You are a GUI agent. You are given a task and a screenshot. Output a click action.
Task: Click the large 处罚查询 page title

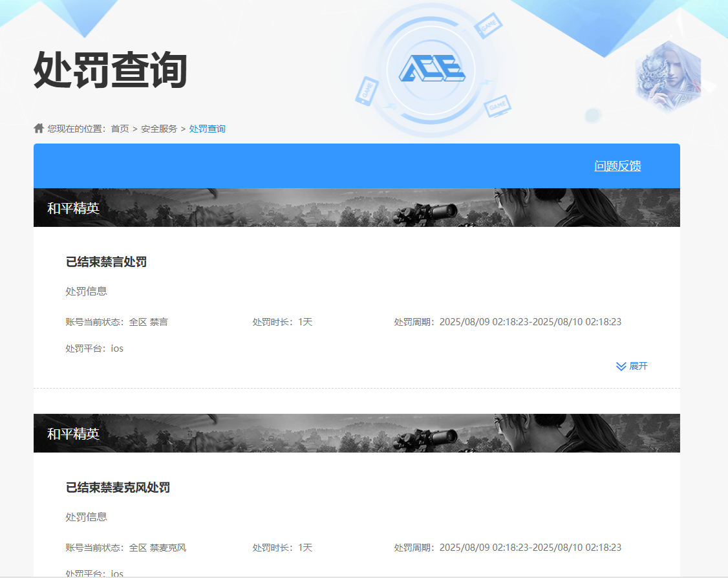click(x=110, y=70)
